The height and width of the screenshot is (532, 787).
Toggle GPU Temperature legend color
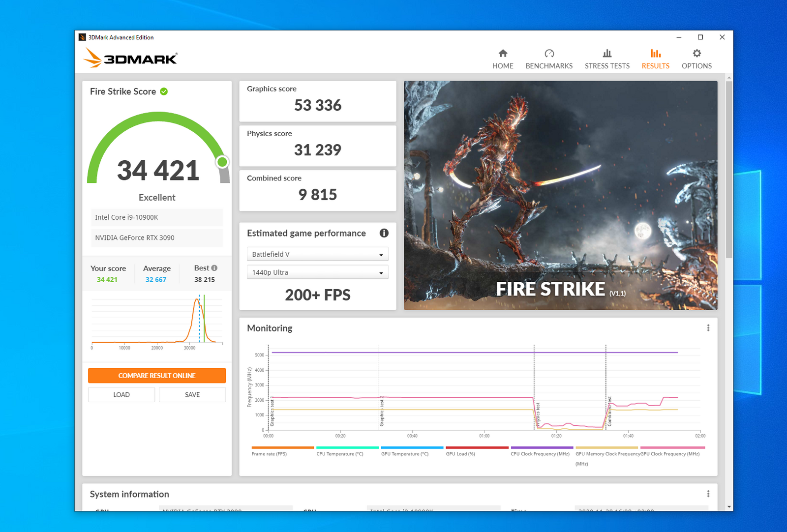pyautogui.click(x=412, y=447)
